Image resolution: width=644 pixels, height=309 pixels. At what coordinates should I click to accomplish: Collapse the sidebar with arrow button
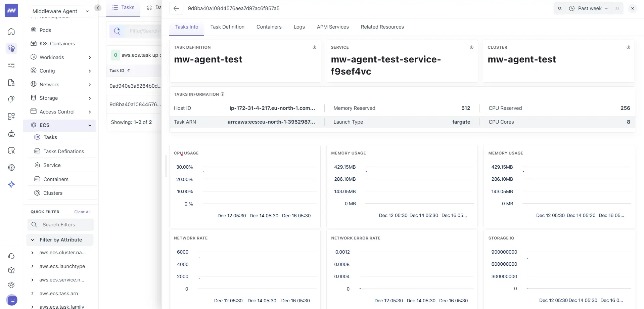(x=98, y=8)
